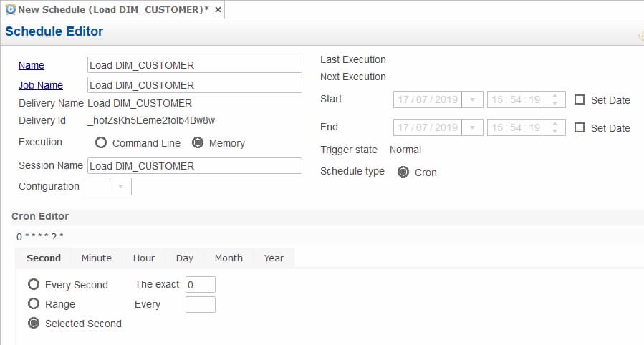This screenshot has height=345, width=644.
Task: Switch to the Minute cron tab
Action: (97, 258)
